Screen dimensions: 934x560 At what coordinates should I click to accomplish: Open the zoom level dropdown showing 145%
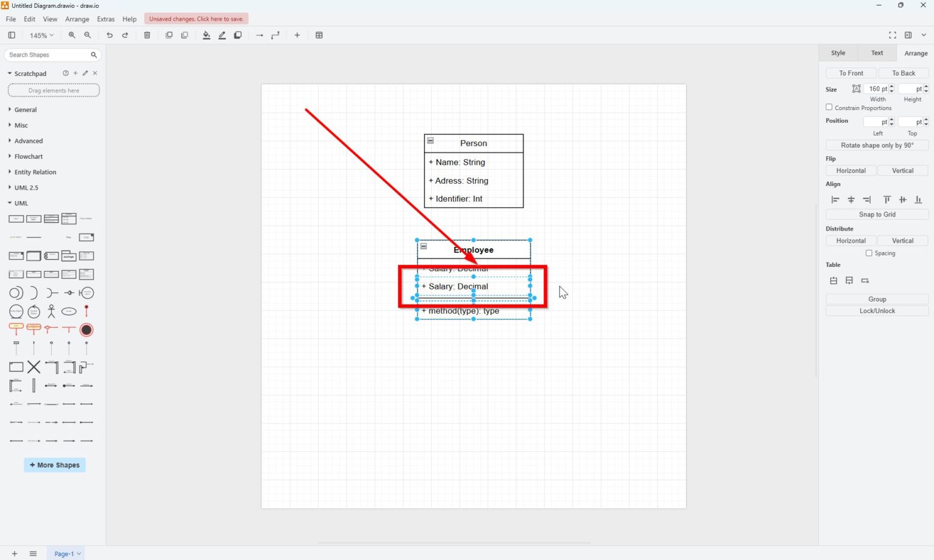click(x=41, y=35)
